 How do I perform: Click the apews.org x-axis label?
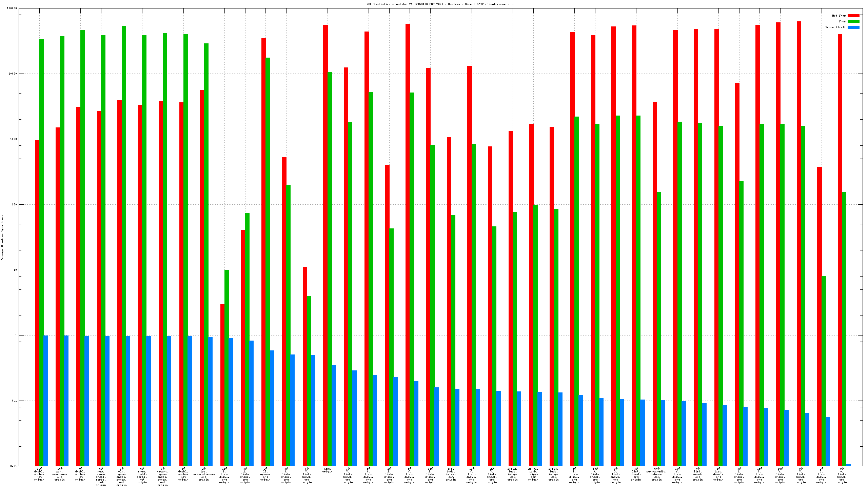point(265,474)
